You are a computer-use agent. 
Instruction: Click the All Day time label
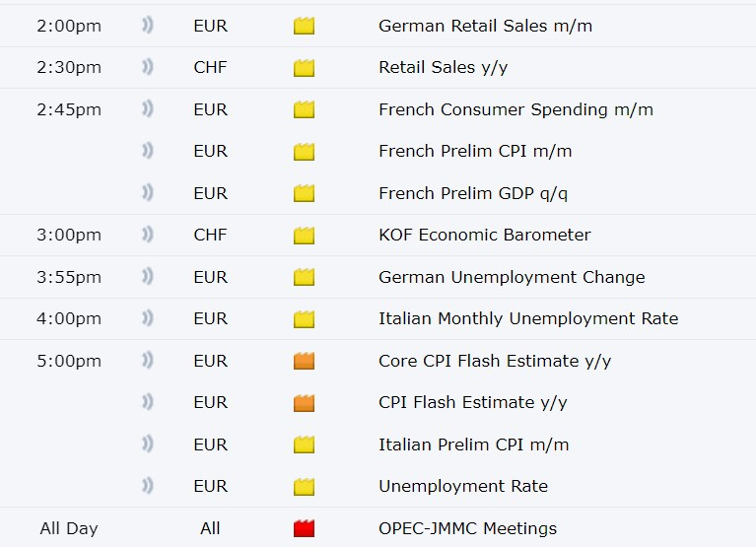coord(69,528)
